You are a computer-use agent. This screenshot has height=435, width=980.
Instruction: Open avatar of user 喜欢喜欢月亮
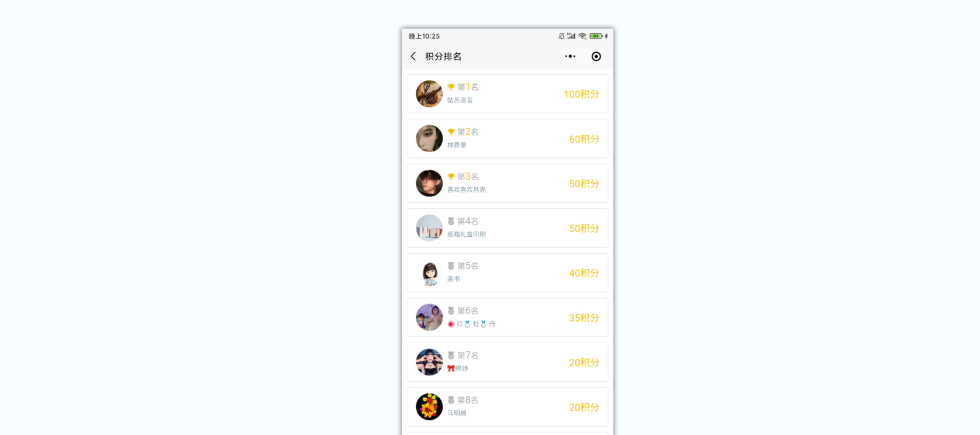[x=429, y=183]
